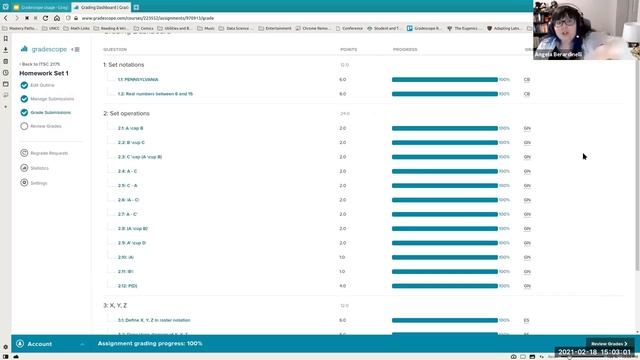The width and height of the screenshot is (640, 360).
Task: Open the History clock icon in the browser side panel
Action: click(5, 73)
